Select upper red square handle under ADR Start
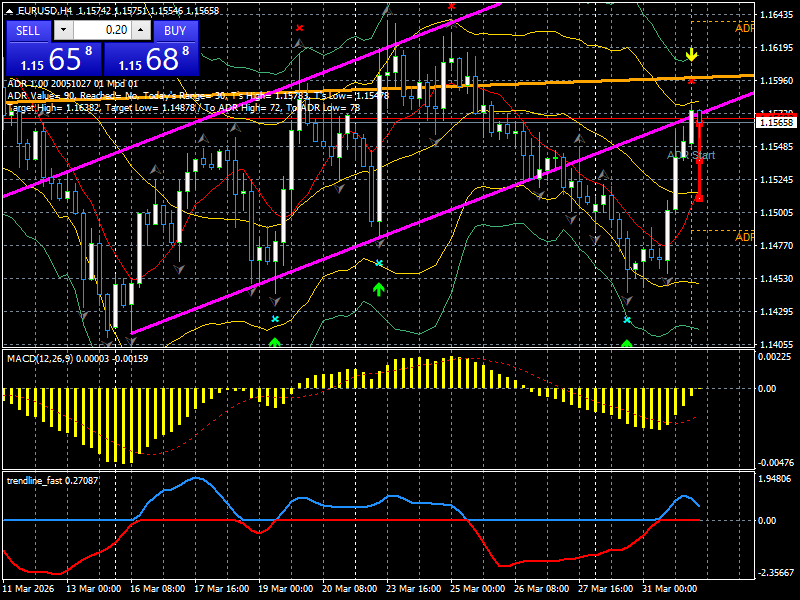 (699, 161)
